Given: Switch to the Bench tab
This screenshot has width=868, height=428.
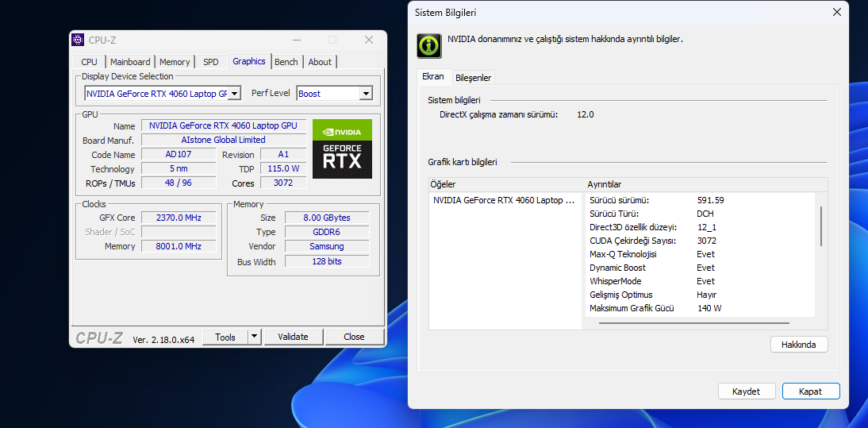Looking at the screenshot, I should click(x=286, y=62).
